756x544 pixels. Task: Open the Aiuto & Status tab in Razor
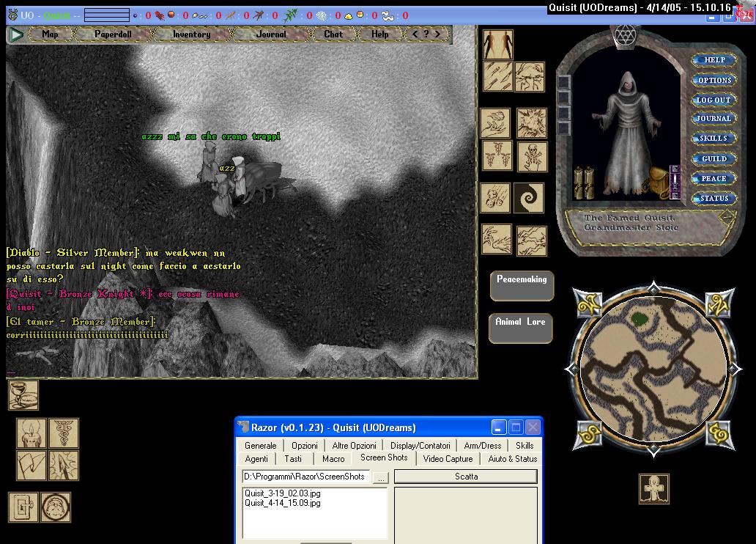[513, 458]
